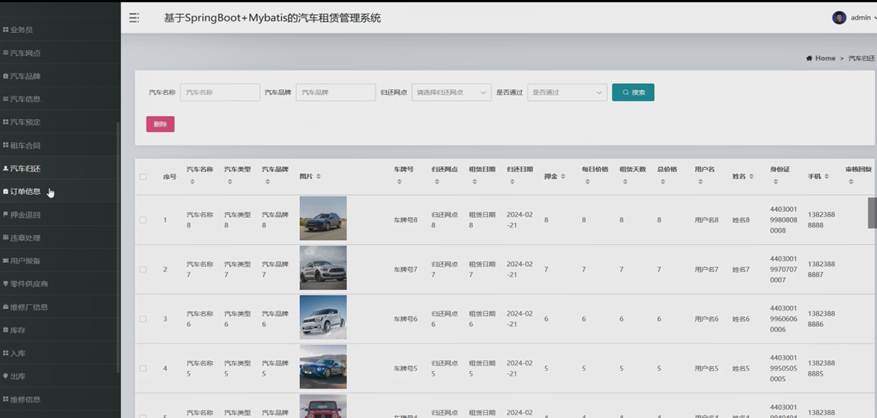Check the box for row 1 (汽车名称8)

pos(143,220)
